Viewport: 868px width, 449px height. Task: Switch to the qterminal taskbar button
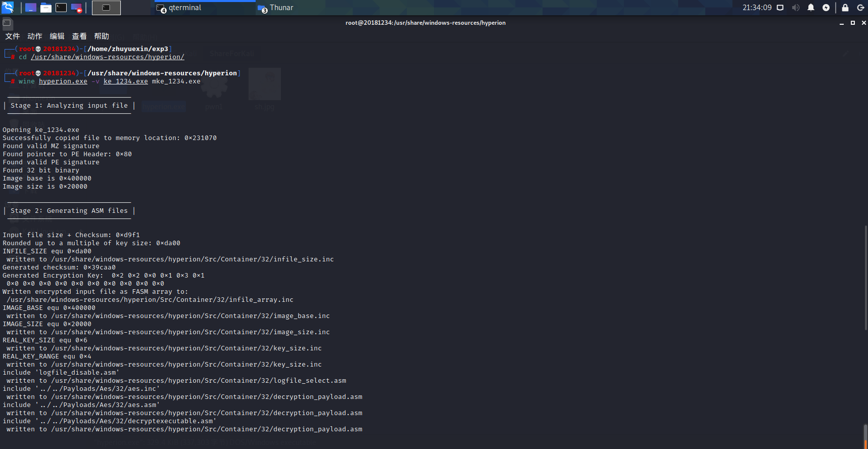(x=205, y=8)
